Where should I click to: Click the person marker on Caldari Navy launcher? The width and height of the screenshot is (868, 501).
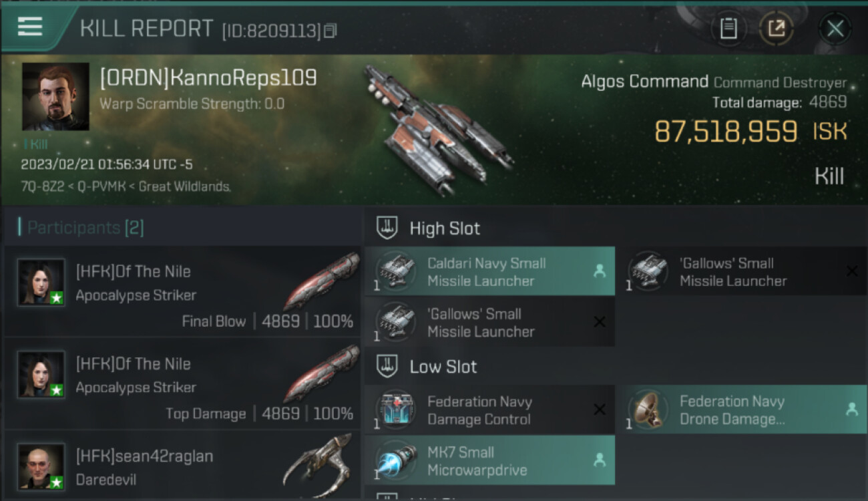tap(600, 271)
